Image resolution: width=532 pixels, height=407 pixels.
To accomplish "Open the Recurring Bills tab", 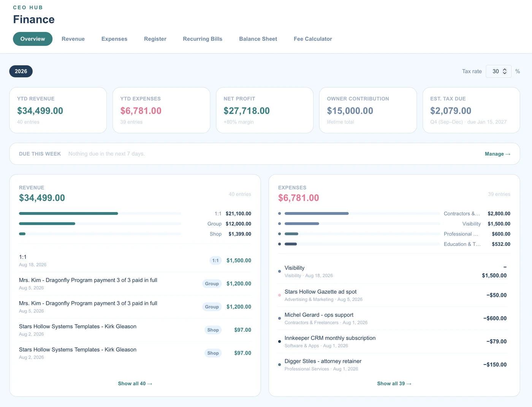I will coord(203,39).
